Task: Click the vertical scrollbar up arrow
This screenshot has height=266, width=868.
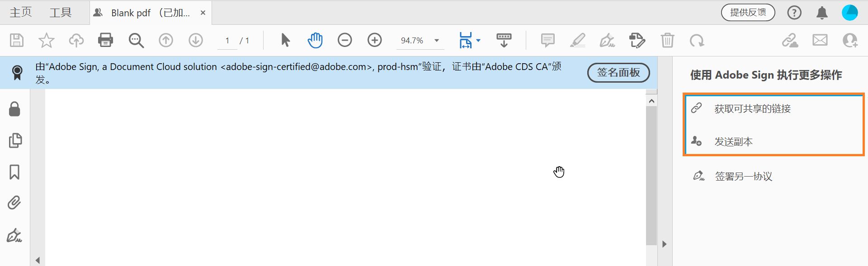Action: [651, 101]
